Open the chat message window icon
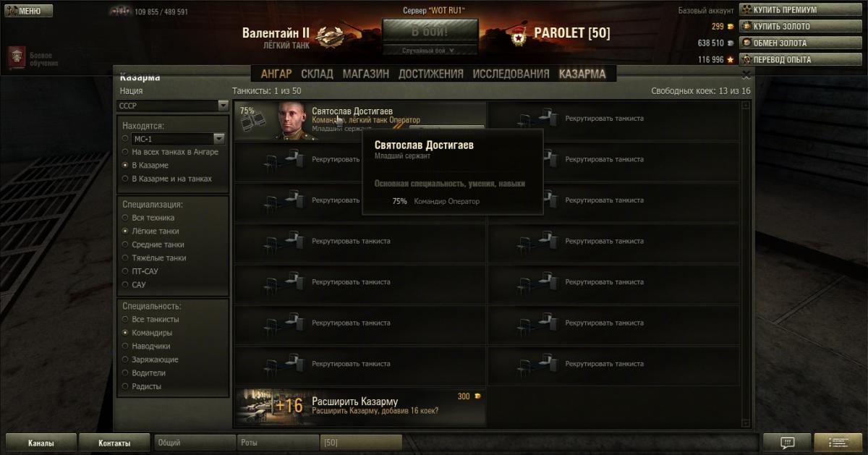 tap(787, 443)
